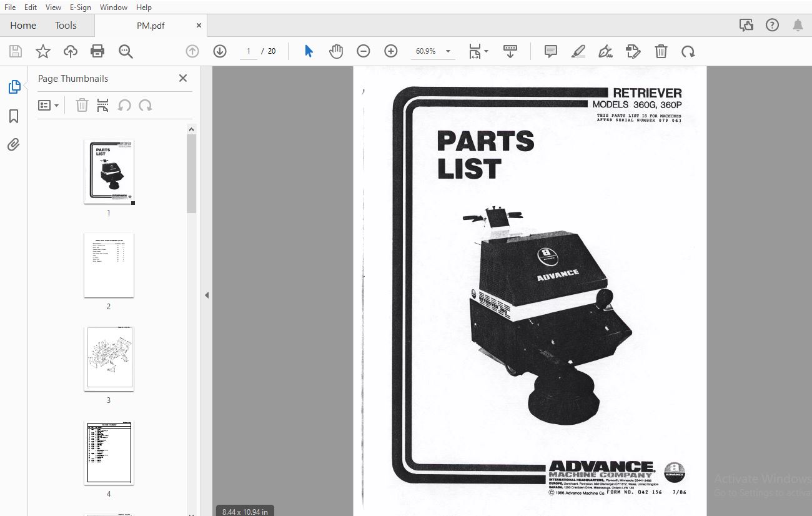
Task: Delete selected page in the thumbnails panel
Action: [x=82, y=106]
